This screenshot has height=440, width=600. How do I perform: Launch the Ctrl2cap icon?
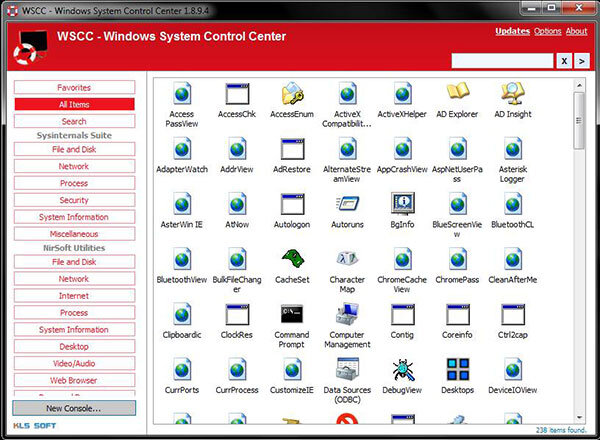point(513,314)
